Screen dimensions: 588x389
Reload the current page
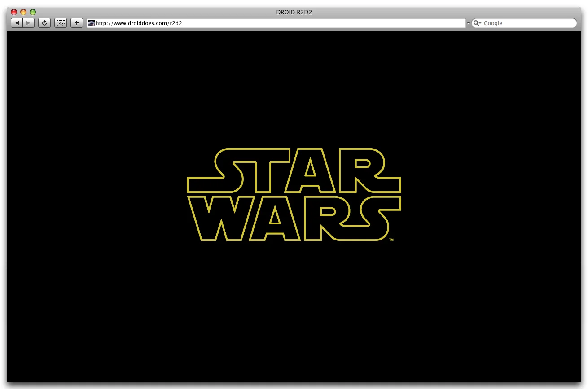(44, 23)
